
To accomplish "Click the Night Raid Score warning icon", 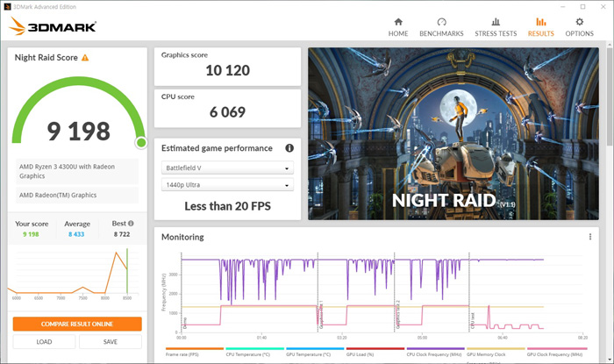I will coord(85,58).
